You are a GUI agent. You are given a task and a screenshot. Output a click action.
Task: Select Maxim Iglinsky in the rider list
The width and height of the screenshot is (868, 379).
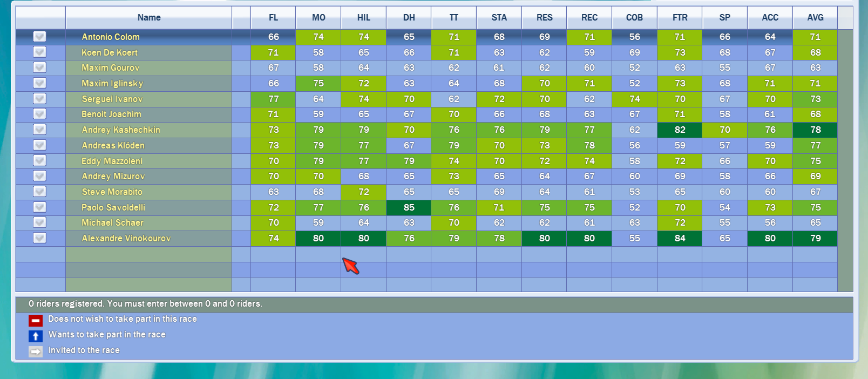[112, 84]
